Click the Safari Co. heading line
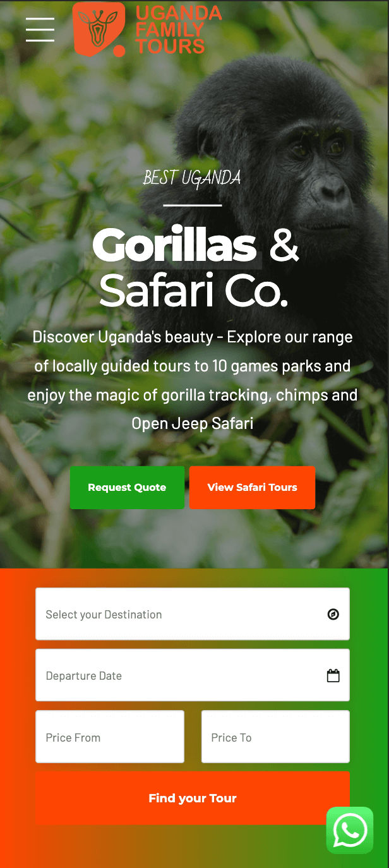 tap(193, 291)
